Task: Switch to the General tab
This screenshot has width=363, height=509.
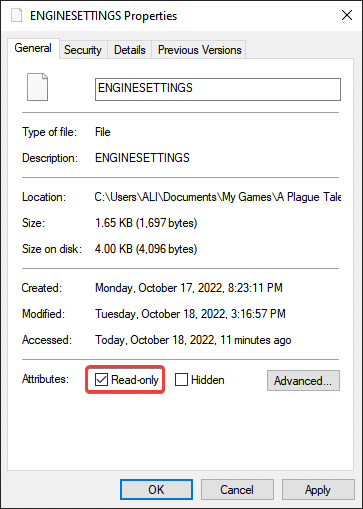Action: pyautogui.click(x=33, y=48)
